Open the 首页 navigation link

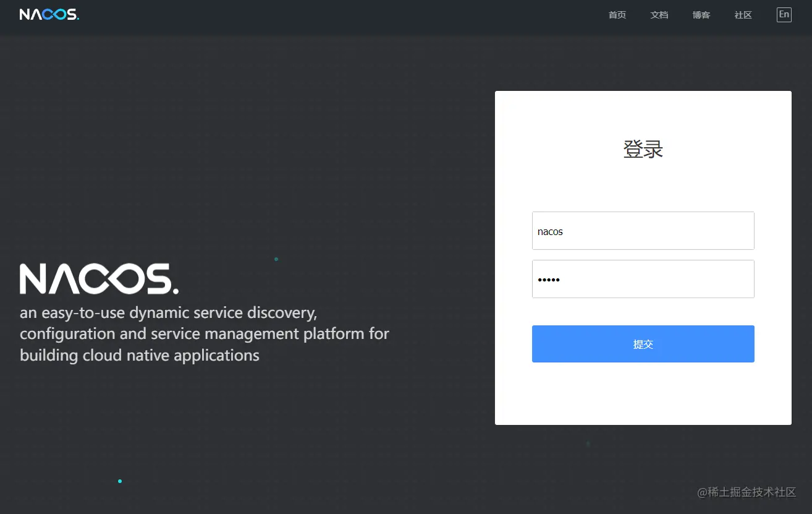pos(617,15)
